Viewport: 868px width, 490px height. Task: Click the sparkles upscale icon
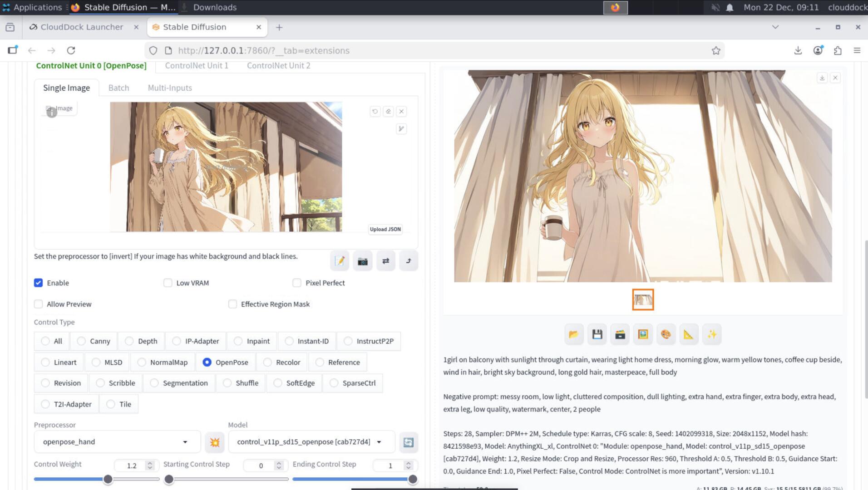pyautogui.click(x=711, y=334)
